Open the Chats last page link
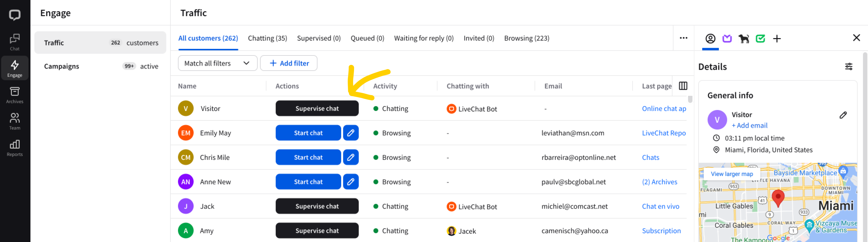 coord(650,157)
